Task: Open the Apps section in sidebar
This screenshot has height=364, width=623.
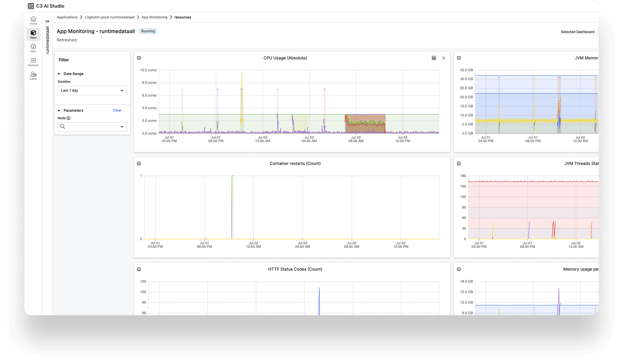Action: pos(33,34)
